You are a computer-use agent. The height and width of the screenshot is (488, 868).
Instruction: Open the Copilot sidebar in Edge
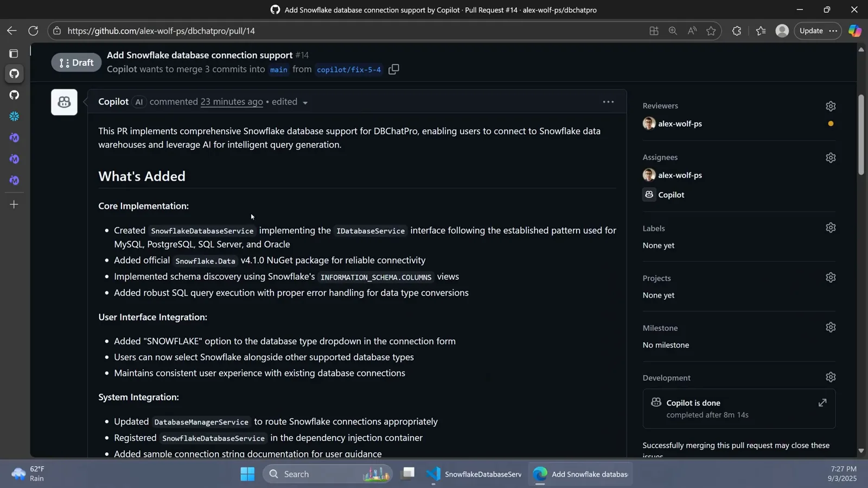(855, 31)
